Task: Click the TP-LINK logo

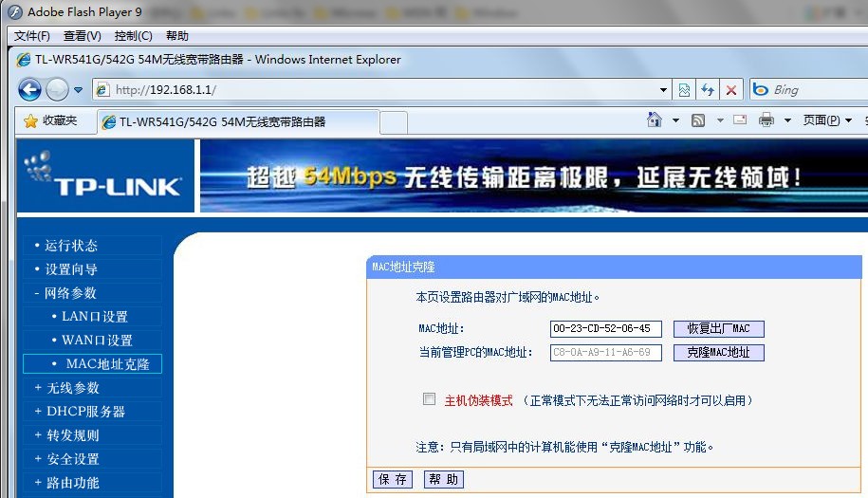Action: (103, 175)
